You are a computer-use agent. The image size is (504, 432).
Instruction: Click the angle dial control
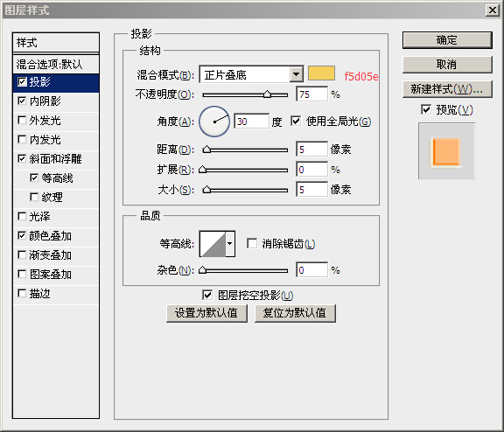click(214, 122)
